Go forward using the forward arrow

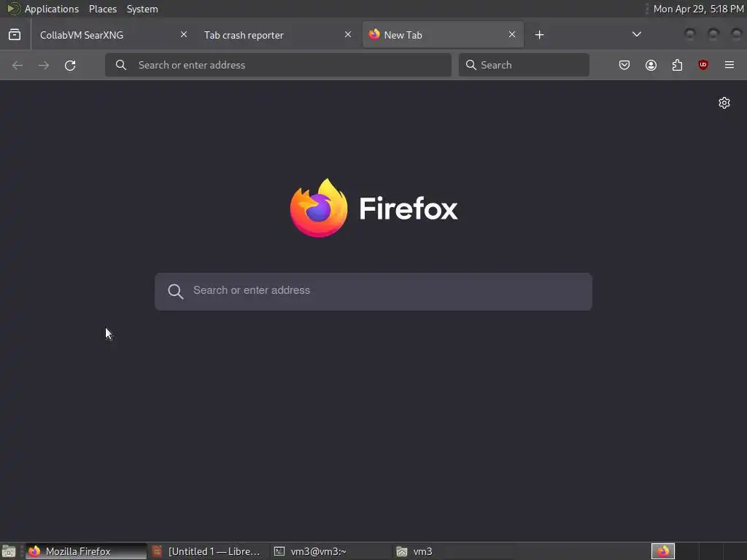pyautogui.click(x=44, y=65)
